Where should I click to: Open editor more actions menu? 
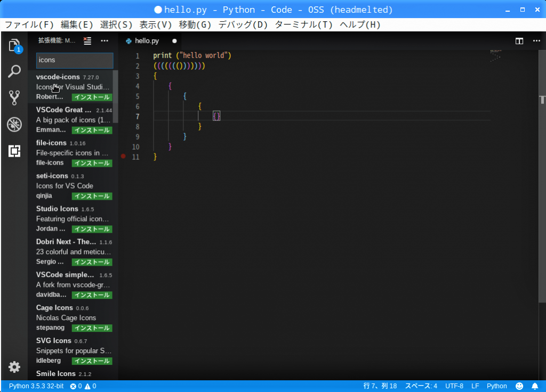point(536,40)
